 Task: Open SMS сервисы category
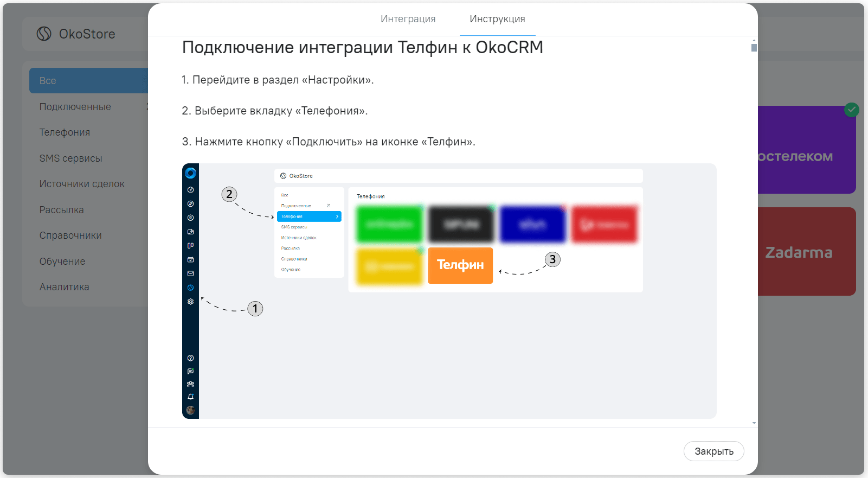[x=70, y=158]
